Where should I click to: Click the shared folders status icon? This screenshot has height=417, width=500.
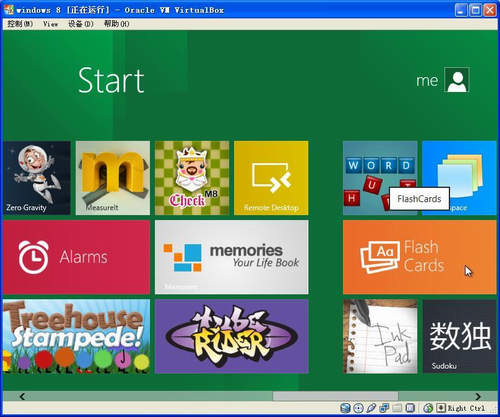point(397,408)
